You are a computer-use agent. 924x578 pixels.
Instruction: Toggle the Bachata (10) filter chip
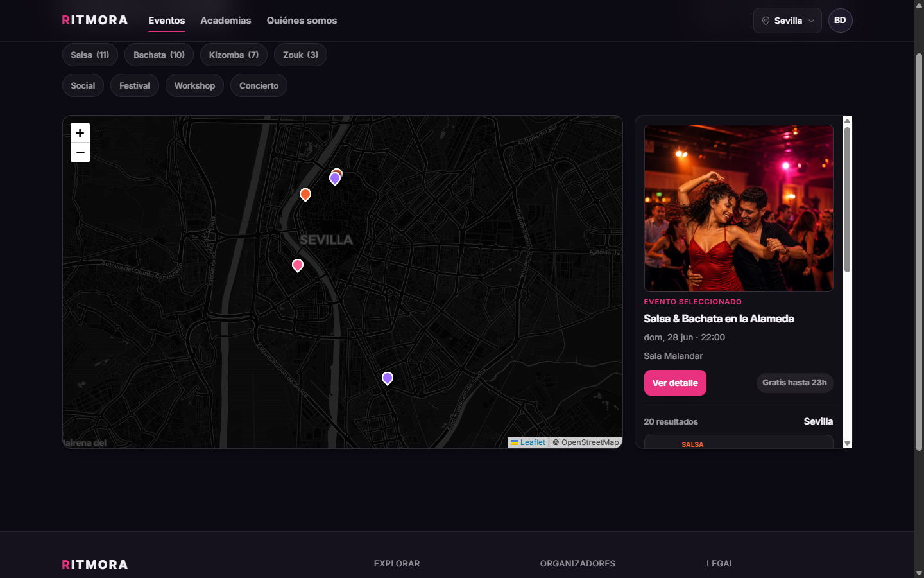tap(159, 55)
